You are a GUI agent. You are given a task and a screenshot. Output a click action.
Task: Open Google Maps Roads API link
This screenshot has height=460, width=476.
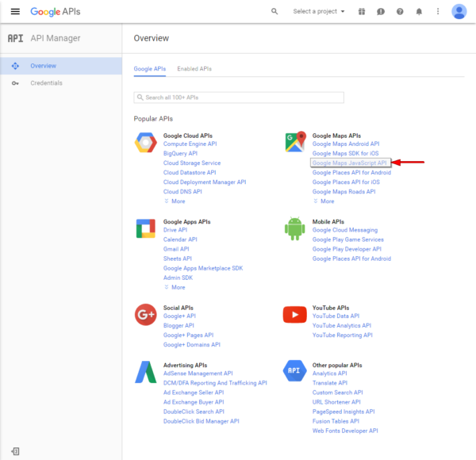click(344, 192)
